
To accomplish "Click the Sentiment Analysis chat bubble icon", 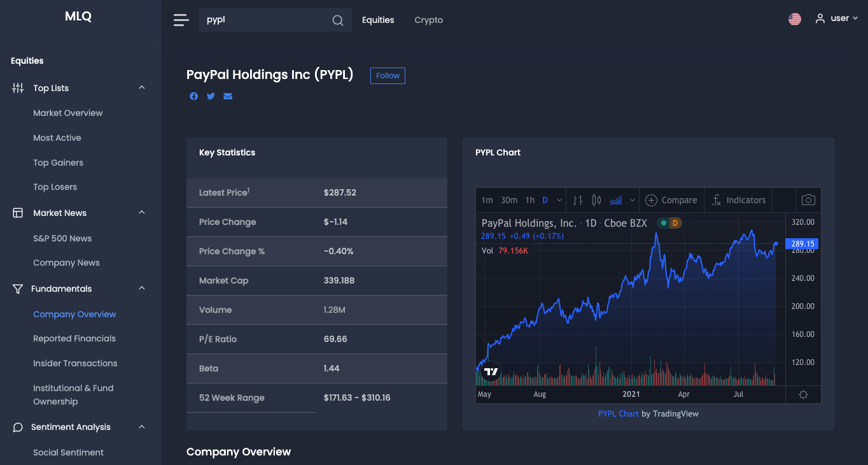I will pyautogui.click(x=18, y=427).
